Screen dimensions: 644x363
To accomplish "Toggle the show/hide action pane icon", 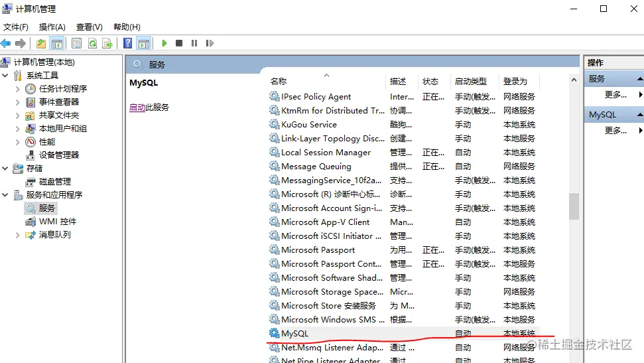I will [x=144, y=43].
